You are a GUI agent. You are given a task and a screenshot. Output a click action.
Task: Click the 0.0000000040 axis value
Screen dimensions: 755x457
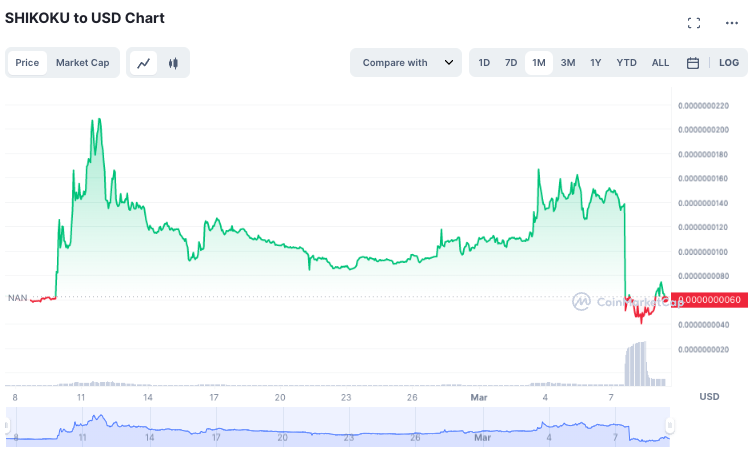tap(703, 325)
